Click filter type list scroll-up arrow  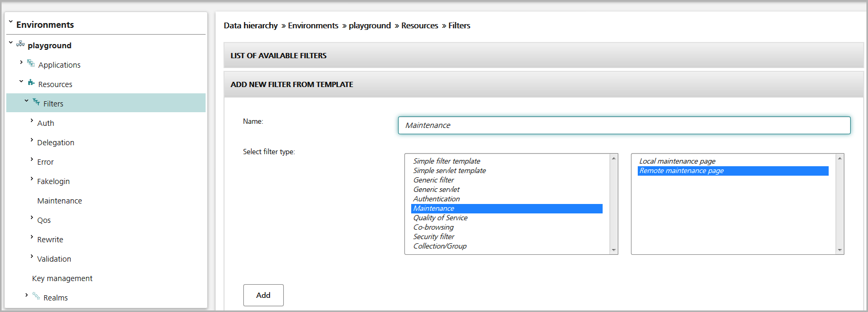click(614, 158)
